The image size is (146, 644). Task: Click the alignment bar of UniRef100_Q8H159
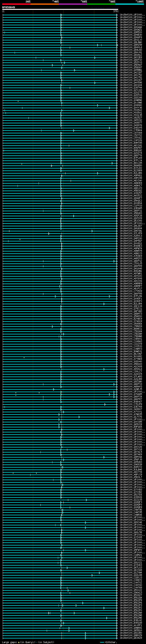click(x=60, y=45)
